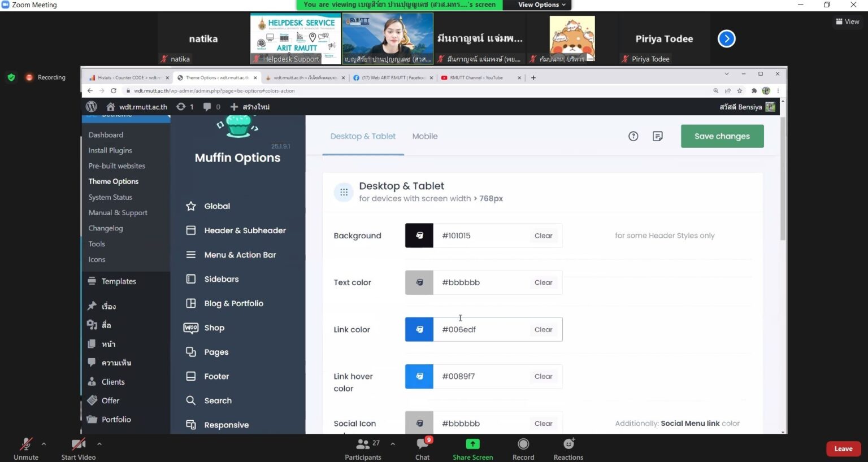The width and height of the screenshot is (868, 462).
Task: Bookmark page with star icon
Action: (740, 90)
